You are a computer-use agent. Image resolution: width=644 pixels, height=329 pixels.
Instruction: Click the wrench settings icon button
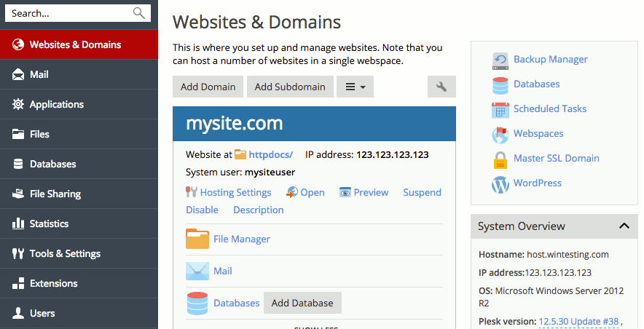pyautogui.click(x=441, y=87)
